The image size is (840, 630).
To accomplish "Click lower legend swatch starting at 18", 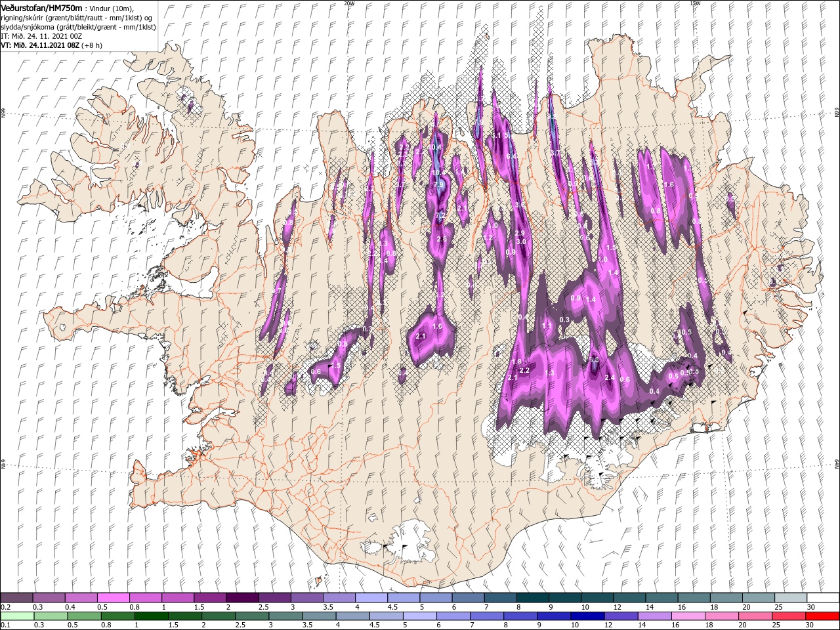I will point(721,616).
